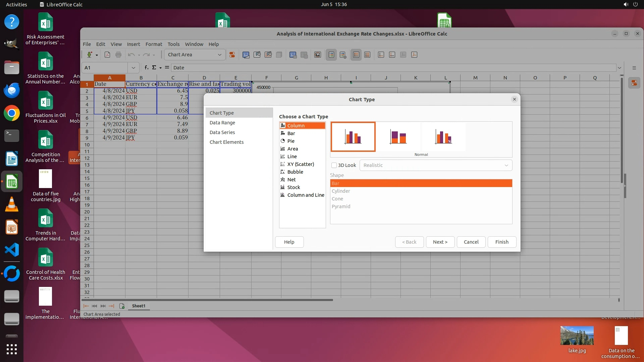Toggle Vertical Grids toolbar button

click(x=367, y=55)
